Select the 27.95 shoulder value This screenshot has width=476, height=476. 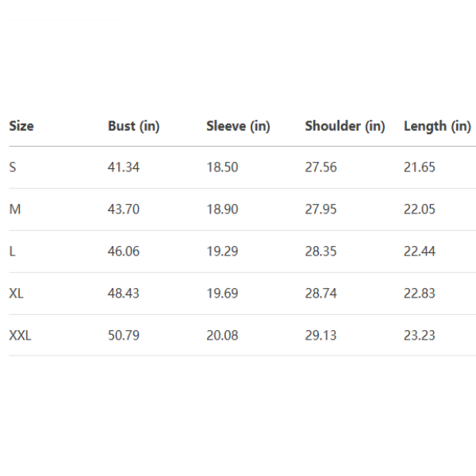(x=321, y=209)
